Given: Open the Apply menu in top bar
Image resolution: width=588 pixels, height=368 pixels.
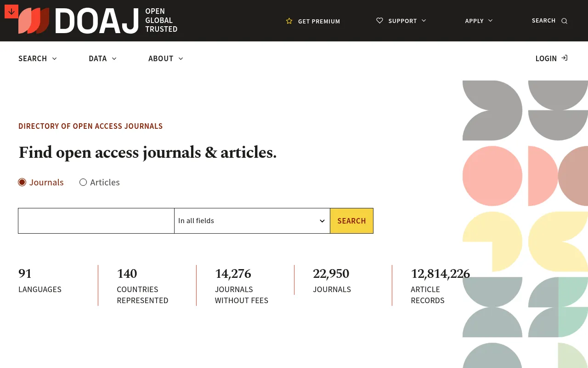Looking at the screenshot, I should (x=479, y=21).
